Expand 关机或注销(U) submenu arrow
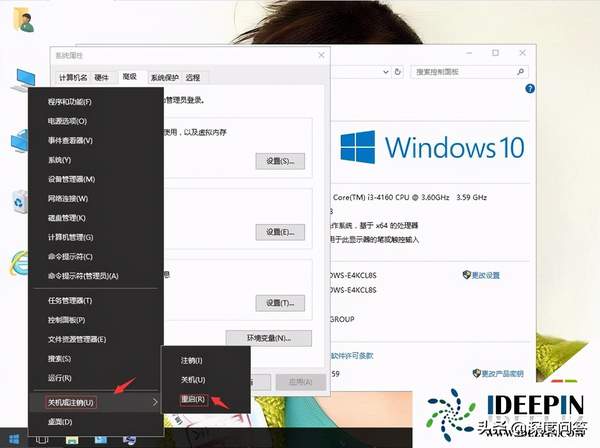This screenshot has height=448, width=600. [x=154, y=402]
